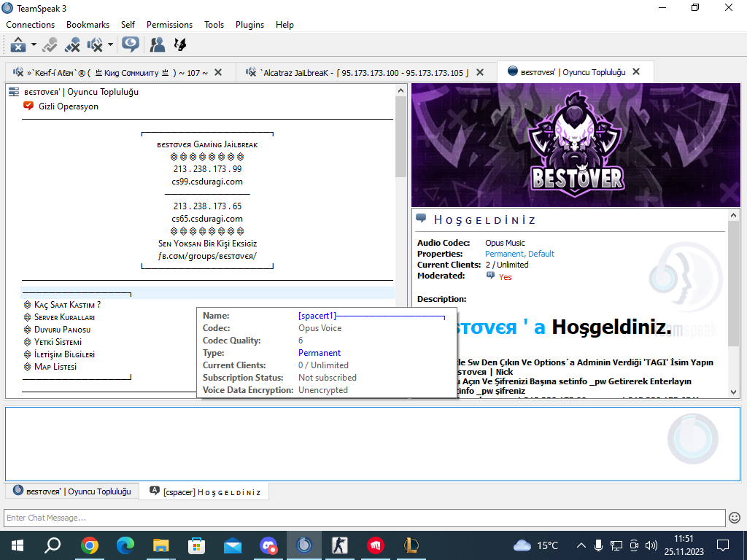
Task: Open Microsoft Store from the taskbar
Action: pos(197,545)
